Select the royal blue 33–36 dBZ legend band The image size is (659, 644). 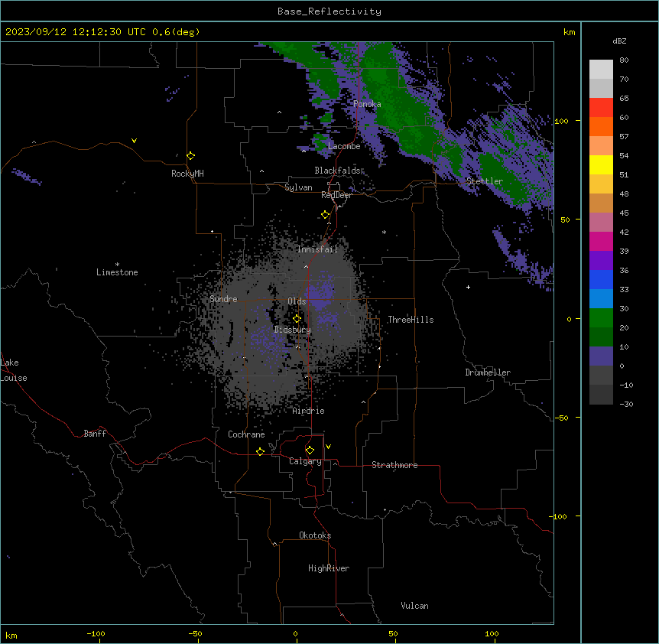click(x=601, y=279)
